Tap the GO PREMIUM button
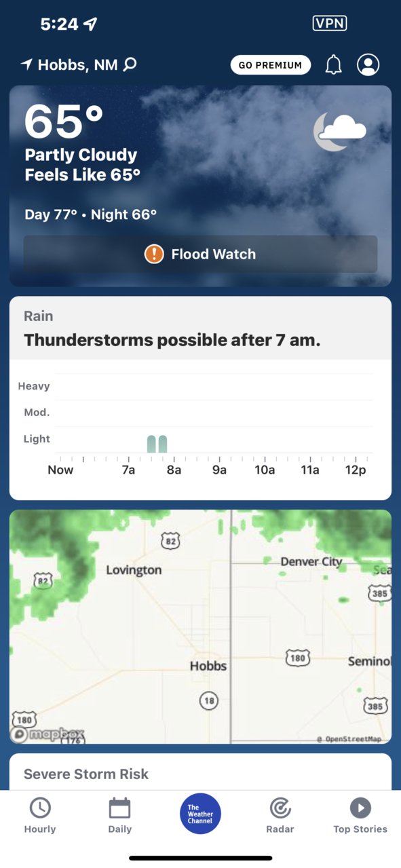Image resolution: width=401 pixels, height=868 pixels. tap(271, 65)
